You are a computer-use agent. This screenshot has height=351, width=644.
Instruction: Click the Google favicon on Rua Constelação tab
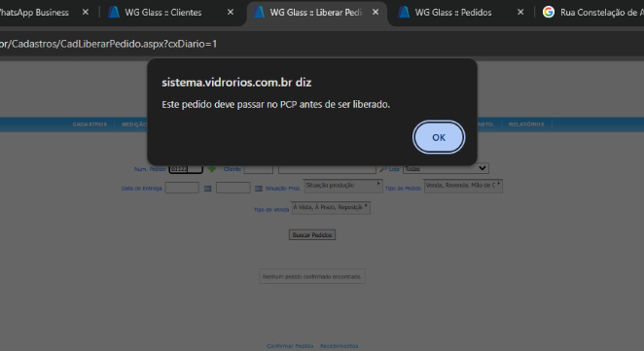pos(549,12)
